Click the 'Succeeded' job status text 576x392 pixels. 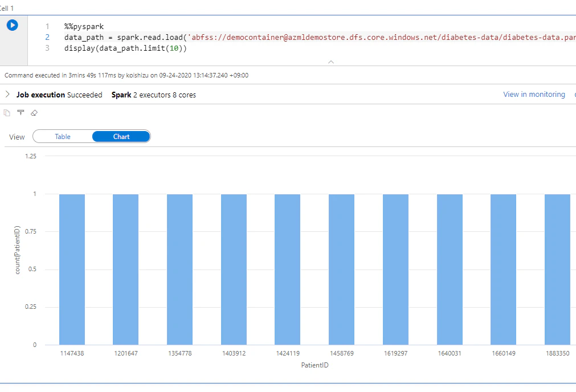(84, 95)
